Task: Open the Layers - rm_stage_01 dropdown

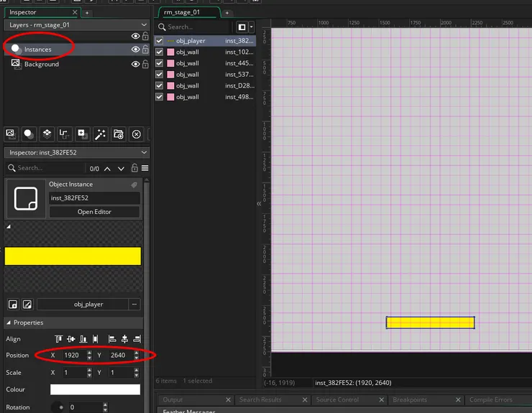Action: (143, 25)
